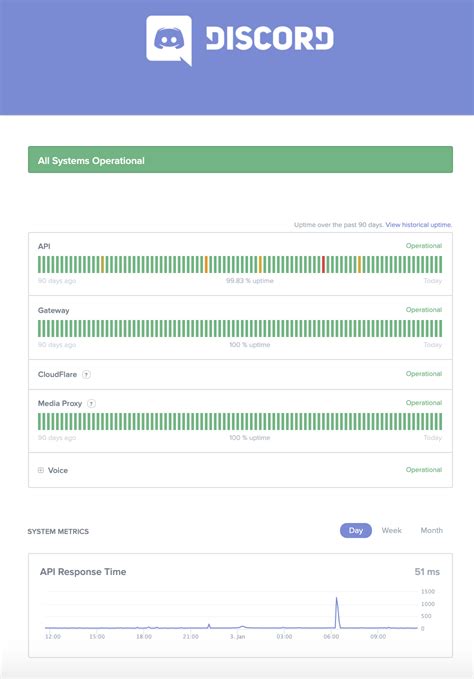Open CloudFlare help question mark icon
The height and width of the screenshot is (679, 474).
pyautogui.click(x=87, y=375)
